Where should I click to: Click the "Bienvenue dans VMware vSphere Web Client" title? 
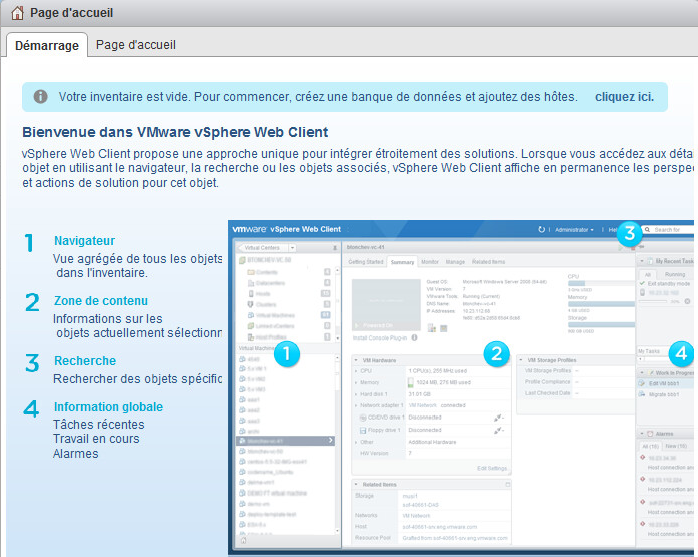(x=175, y=132)
